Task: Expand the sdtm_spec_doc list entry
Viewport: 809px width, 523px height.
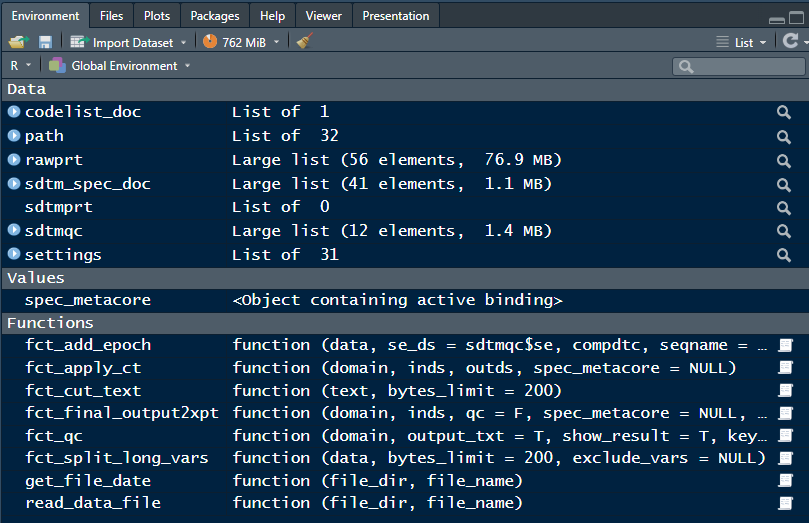Action: click(x=14, y=184)
